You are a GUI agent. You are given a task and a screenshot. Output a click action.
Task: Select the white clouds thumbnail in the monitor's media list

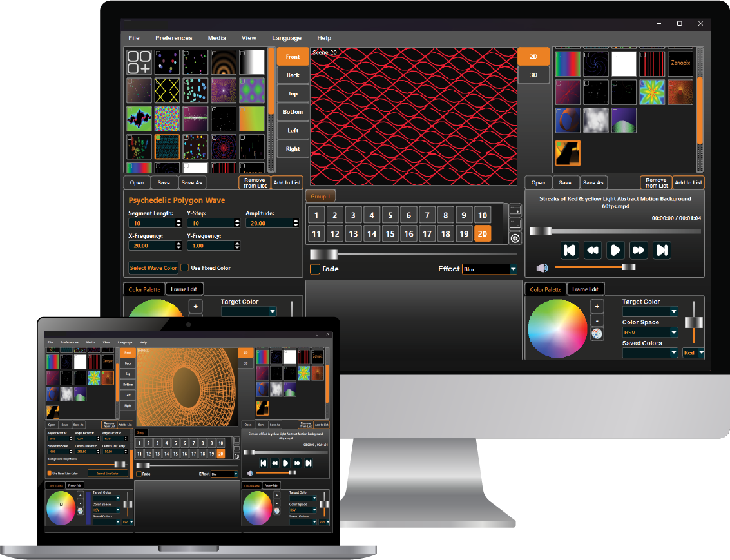click(x=596, y=121)
